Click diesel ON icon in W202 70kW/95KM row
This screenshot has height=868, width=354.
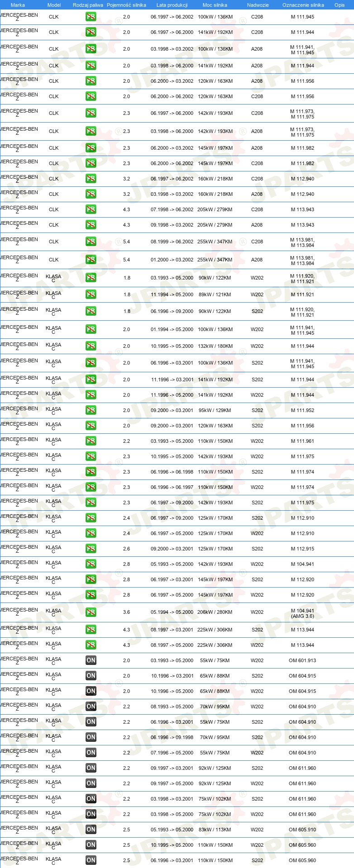[91, 707]
